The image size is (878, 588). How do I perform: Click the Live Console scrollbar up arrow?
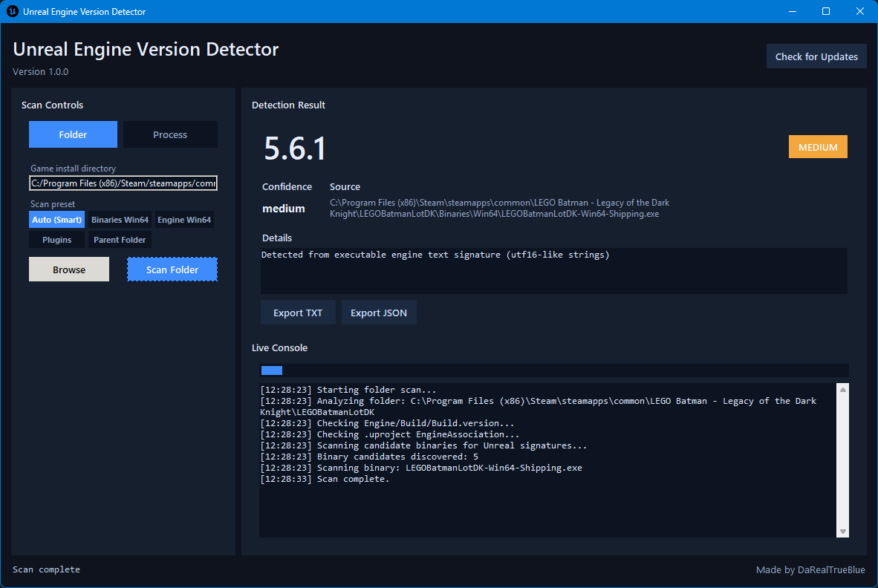[843, 389]
